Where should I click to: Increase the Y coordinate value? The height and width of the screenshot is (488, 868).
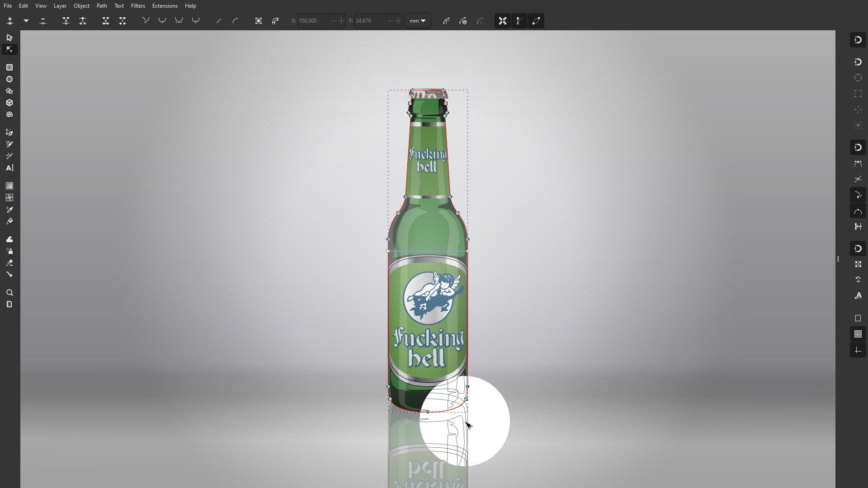click(398, 21)
